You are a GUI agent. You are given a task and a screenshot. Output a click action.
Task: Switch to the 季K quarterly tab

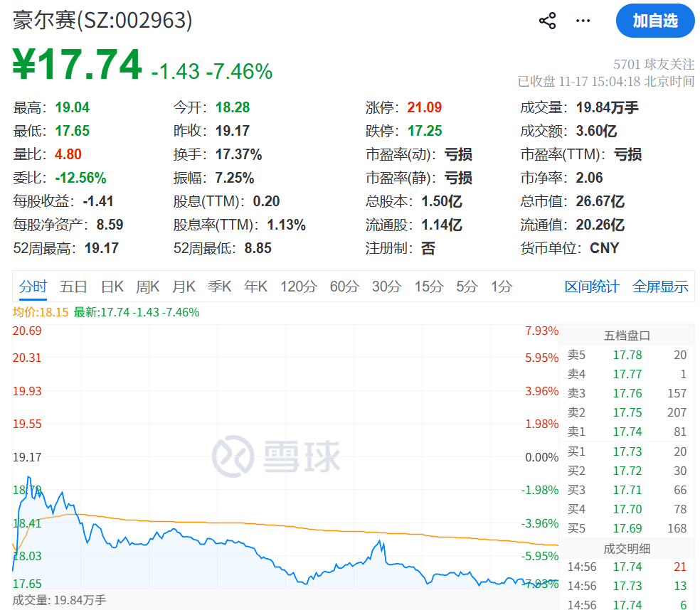(x=219, y=285)
